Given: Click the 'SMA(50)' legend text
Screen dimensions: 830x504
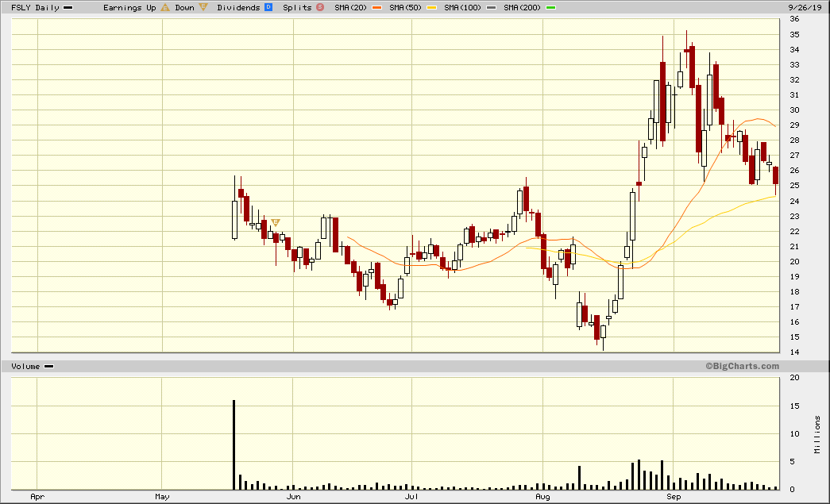Looking at the screenshot, I should coord(406,7).
